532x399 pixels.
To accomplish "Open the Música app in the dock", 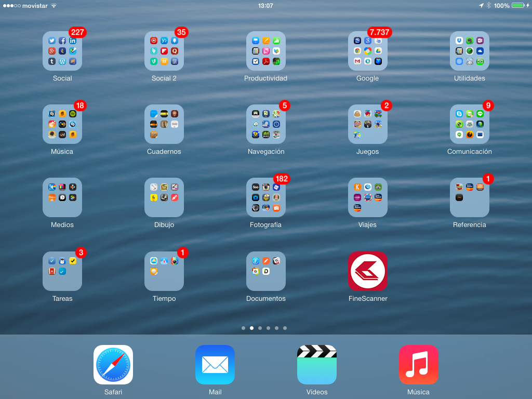I will pos(419,365).
